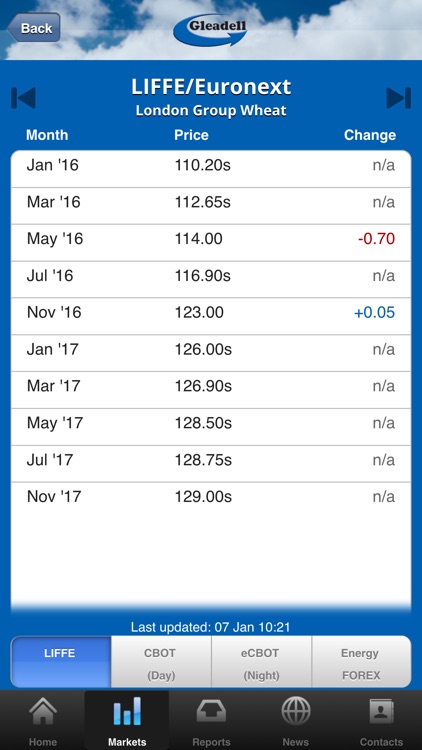Screen dimensions: 422x750
Task: Go to previous market with skip-back arrow
Action: click(23, 98)
